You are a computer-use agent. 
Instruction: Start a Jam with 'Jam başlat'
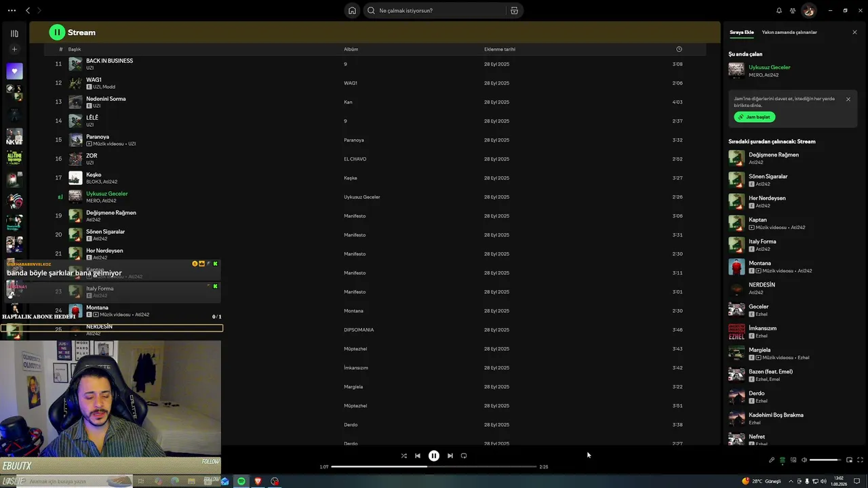[x=754, y=117]
